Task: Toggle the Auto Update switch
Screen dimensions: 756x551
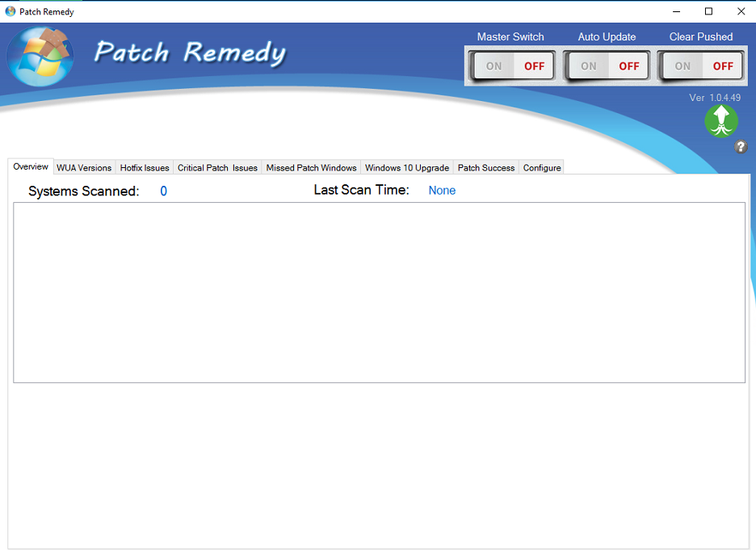Action: 608,66
